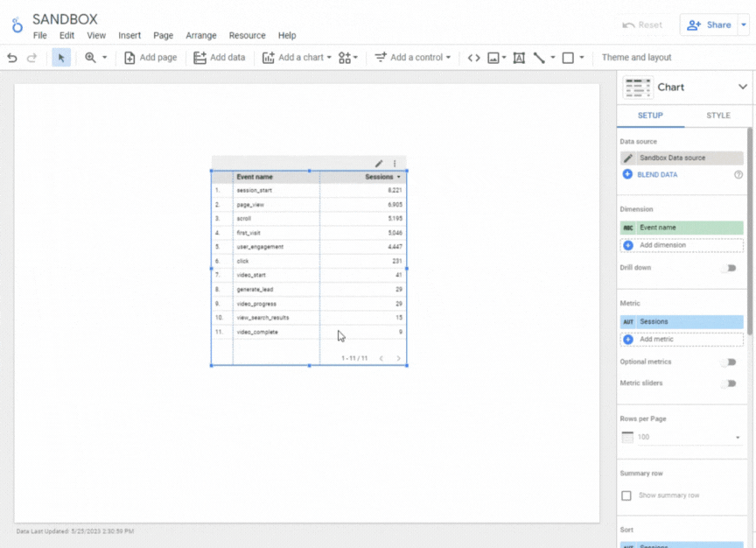Switch to the STYLE tab
756x548 pixels.
coord(717,116)
